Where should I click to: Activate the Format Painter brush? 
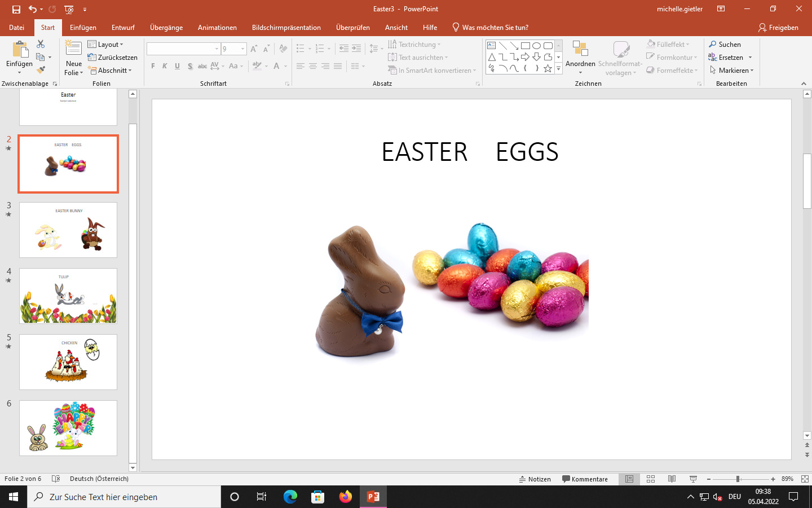tap(41, 70)
